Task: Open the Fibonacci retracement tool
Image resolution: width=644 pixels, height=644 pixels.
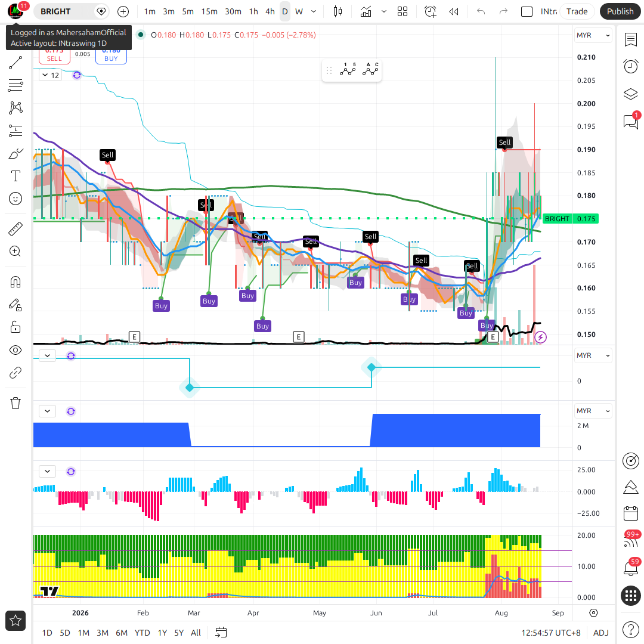Action: (15, 85)
